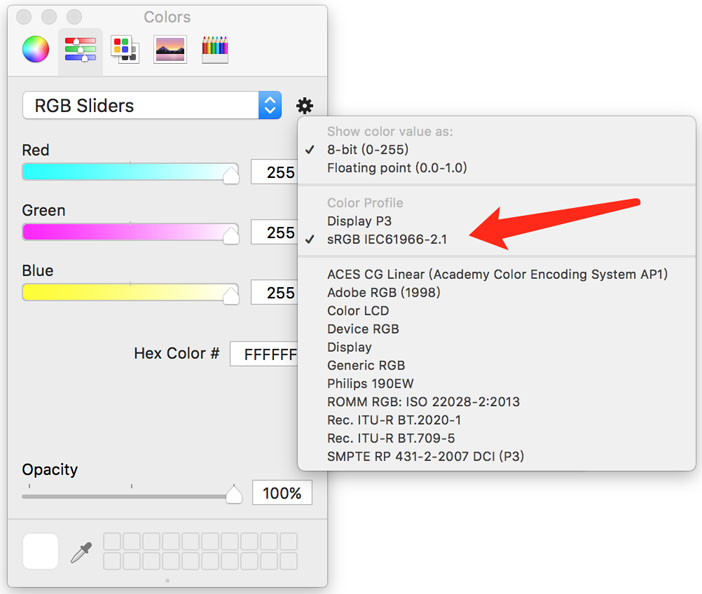Pick Rec. ITU-R BT.709-5 profile
702x594 pixels.
tap(390, 438)
